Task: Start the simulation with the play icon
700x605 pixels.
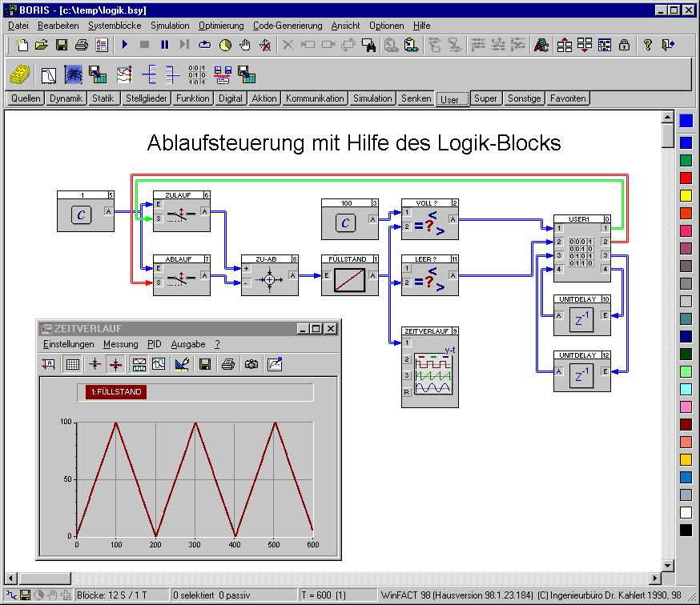Action: (125, 45)
